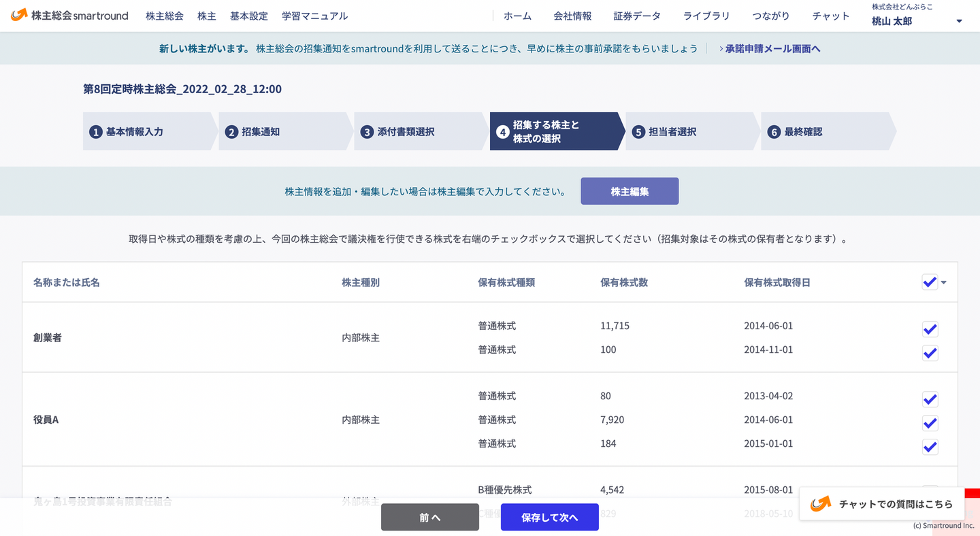Click the 保有株式種類 column header
Screen dimensions: 980x536
click(x=506, y=282)
